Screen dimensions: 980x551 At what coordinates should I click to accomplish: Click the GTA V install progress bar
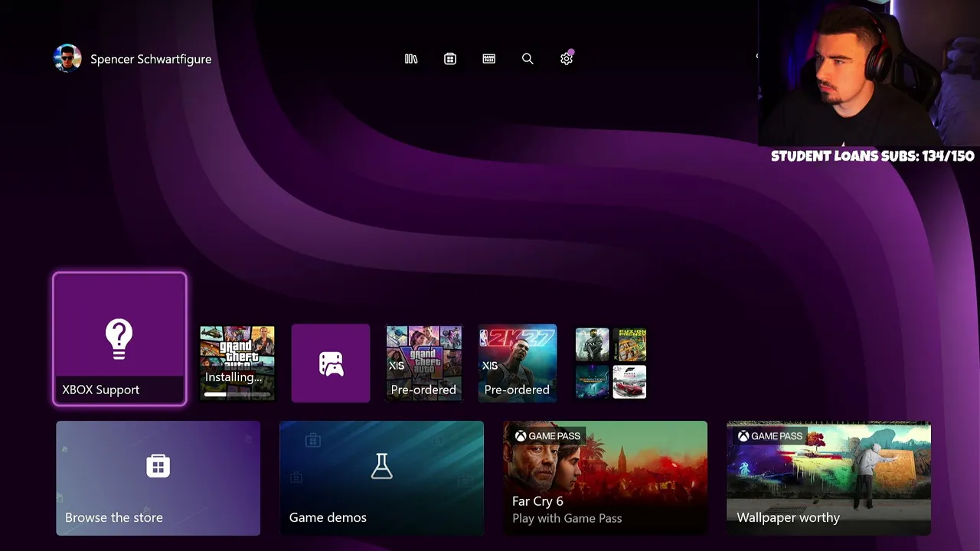pyautogui.click(x=237, y=395)
